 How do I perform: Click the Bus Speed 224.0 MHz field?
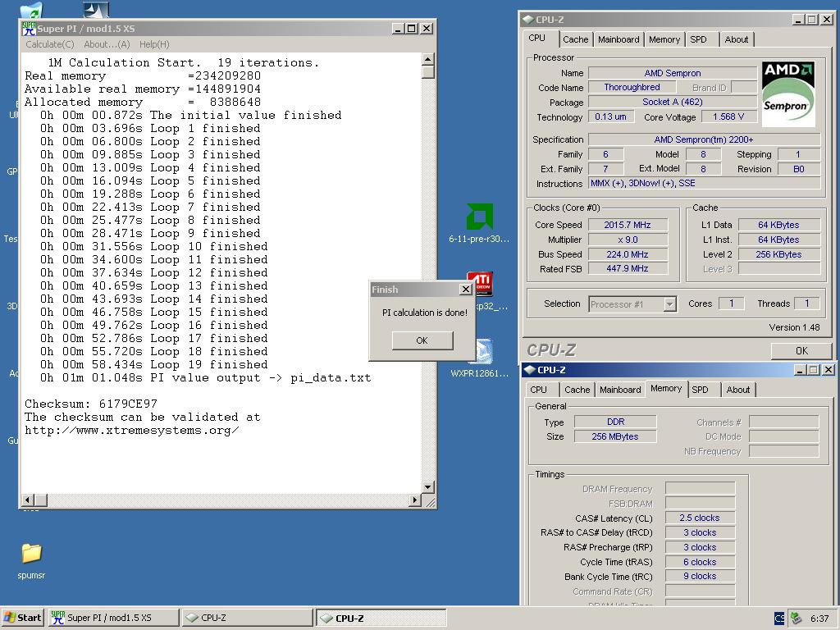(628, 254)
